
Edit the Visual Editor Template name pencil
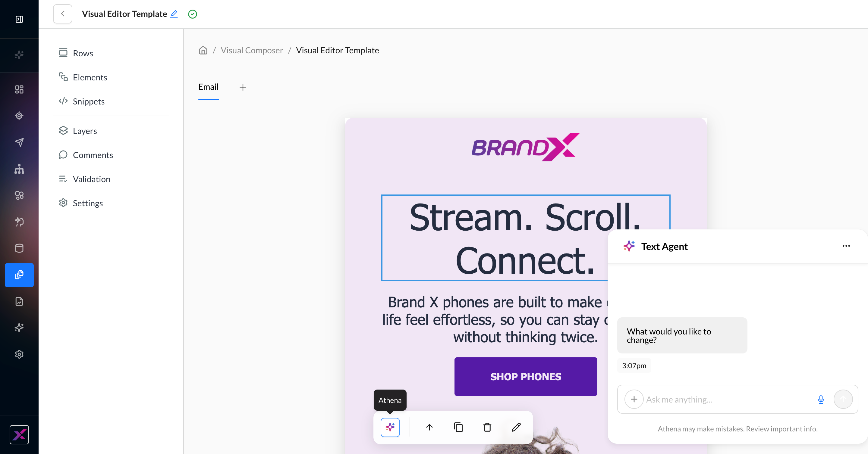tap(174, 14)
